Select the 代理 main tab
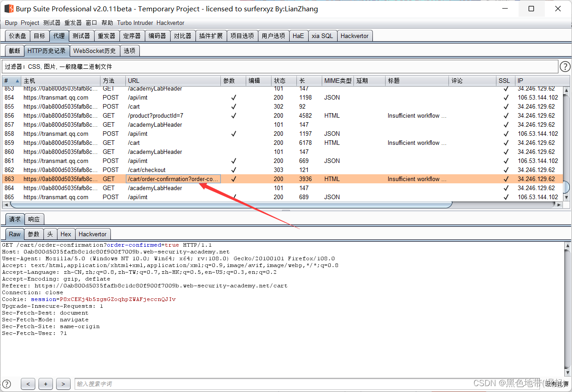This screenshot has width=572, height=392. pos(59,36)
